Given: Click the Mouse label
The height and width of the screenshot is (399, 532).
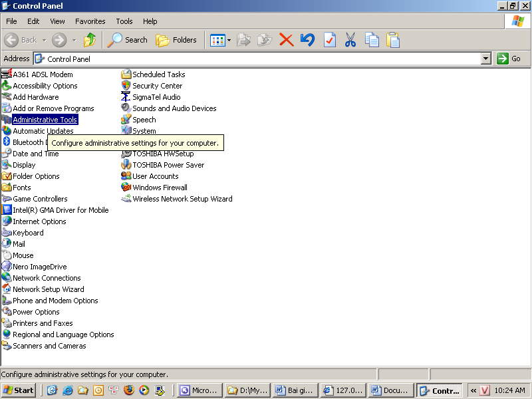Looking at the screenshot, I should coord(23,255).
